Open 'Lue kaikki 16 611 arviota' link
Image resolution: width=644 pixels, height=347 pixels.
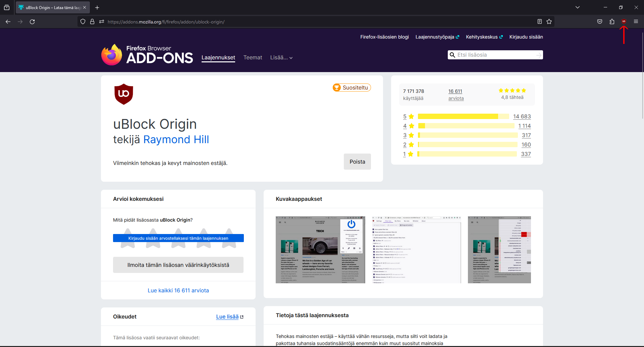click(x=178, y=290)
